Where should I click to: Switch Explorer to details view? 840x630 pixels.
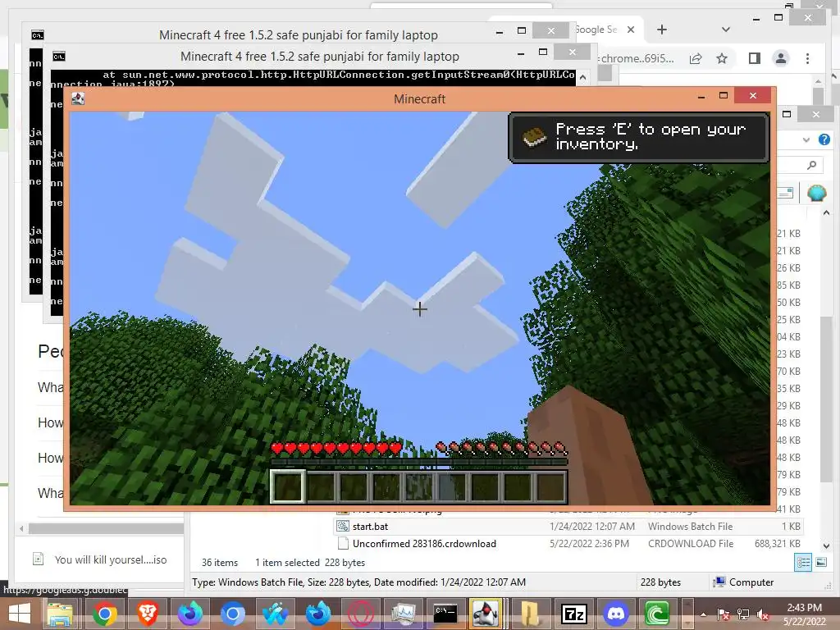click(x=802, y=563)
